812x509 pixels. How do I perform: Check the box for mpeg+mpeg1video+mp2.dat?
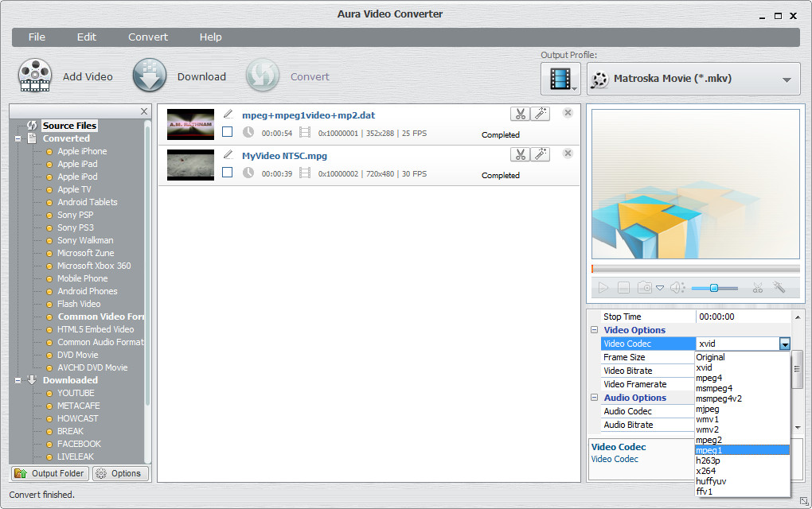tap(228, 133)
